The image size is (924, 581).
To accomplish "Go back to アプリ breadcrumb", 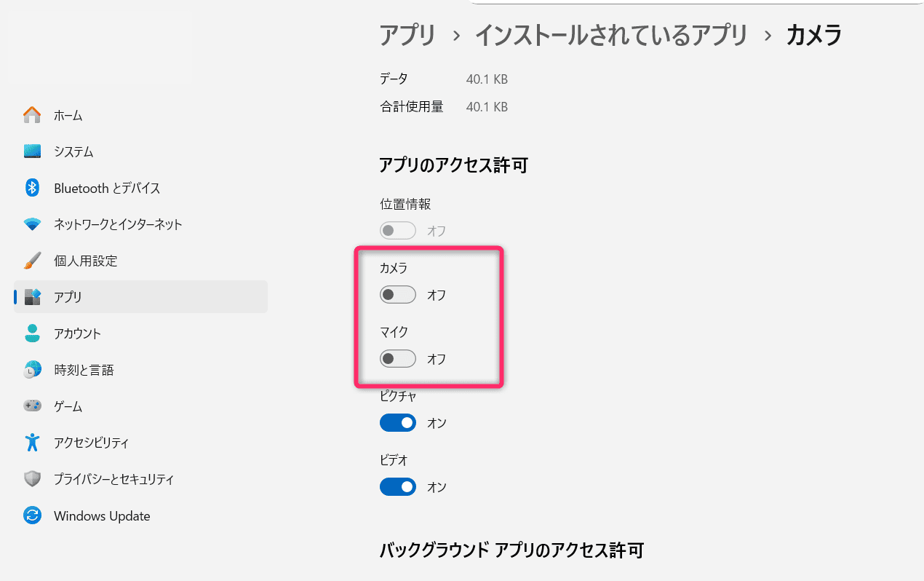I will click(407, 35).
